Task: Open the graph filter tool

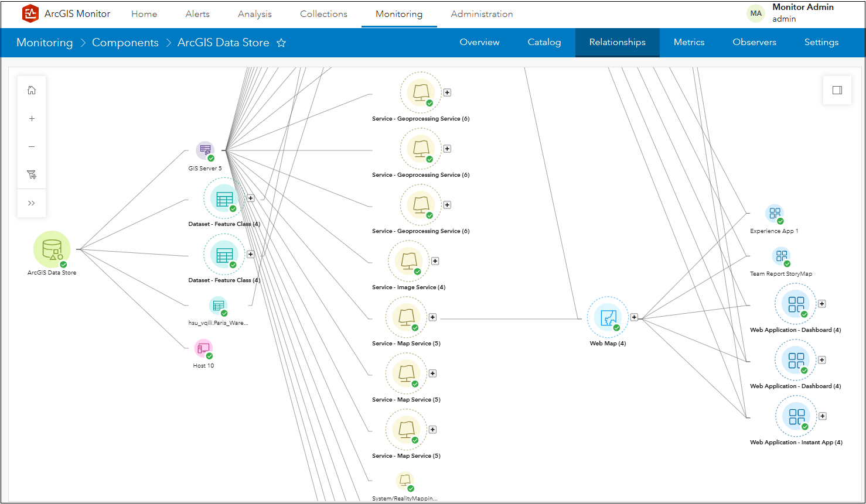Action: [x=32, y=174]
